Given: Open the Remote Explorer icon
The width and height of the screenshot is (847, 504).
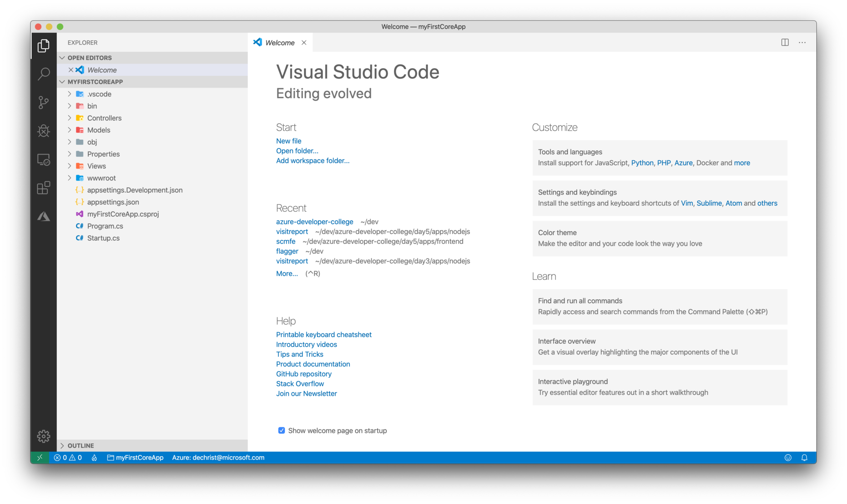Looking at the screenshot, I should click(x=43, y=160).
